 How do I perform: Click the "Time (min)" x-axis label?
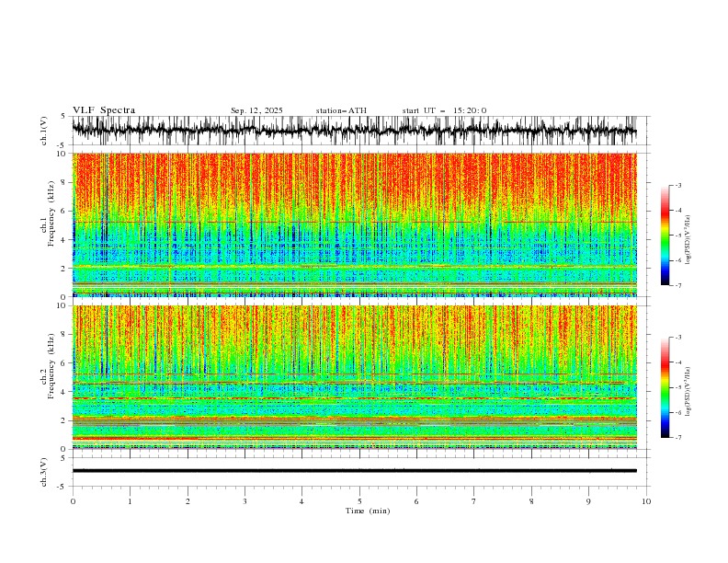point(368,511)
